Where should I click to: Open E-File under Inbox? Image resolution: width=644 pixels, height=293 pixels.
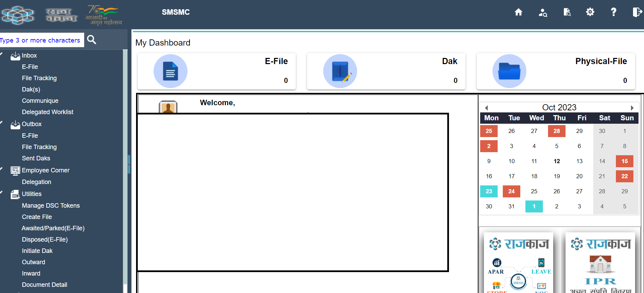pyautogui.click(x=30, y=67)
